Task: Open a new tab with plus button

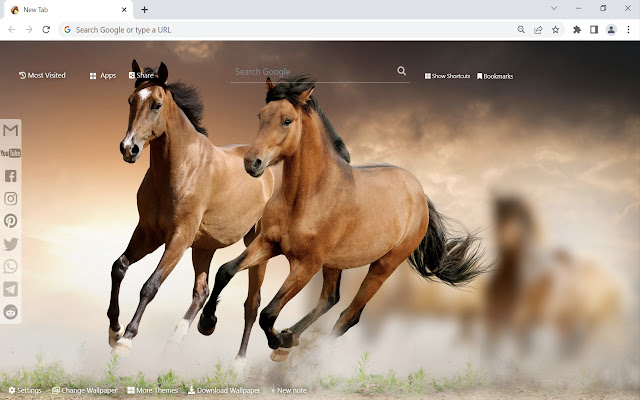Action: tap(144, 9)
